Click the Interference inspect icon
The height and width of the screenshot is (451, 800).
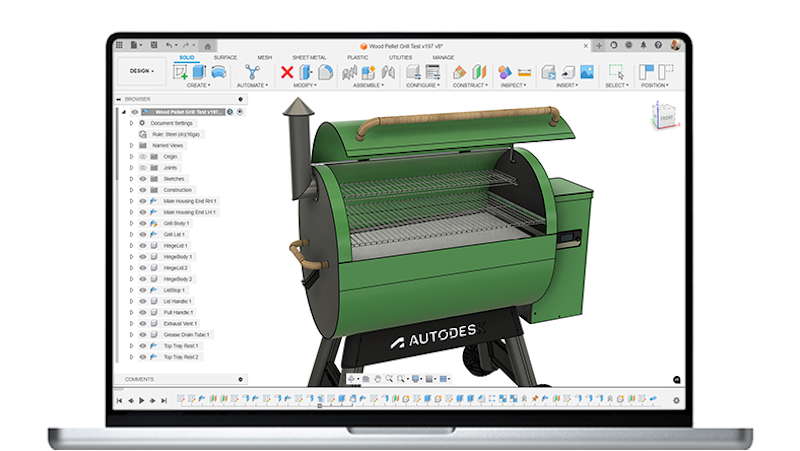pyautogui.click(x=505, y=72)
